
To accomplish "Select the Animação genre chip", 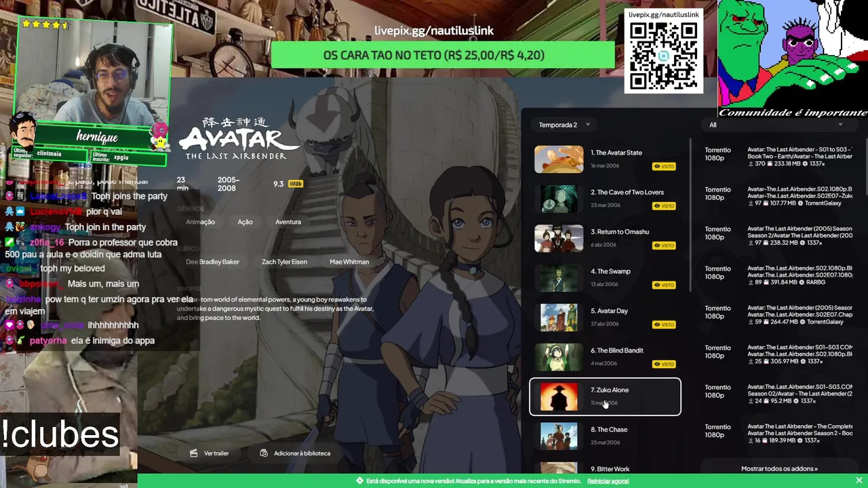I will (200, 222).
